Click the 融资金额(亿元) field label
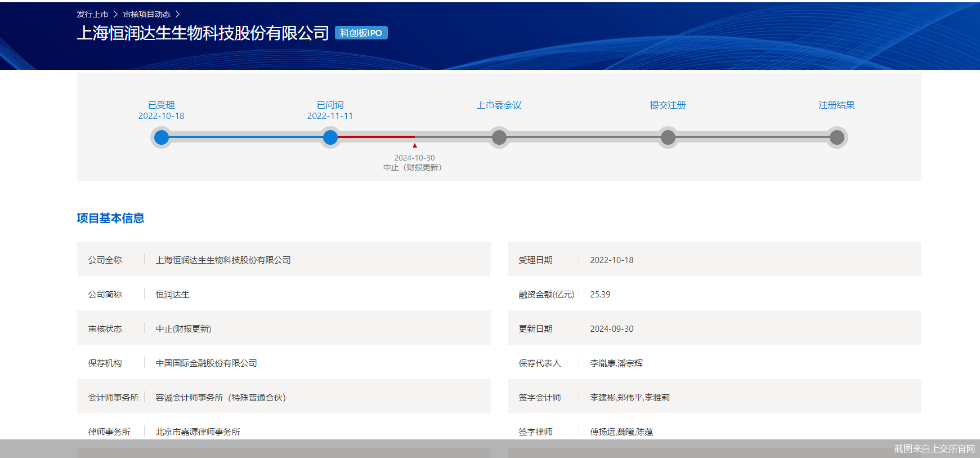980x458 pixels. coord(547,294)
